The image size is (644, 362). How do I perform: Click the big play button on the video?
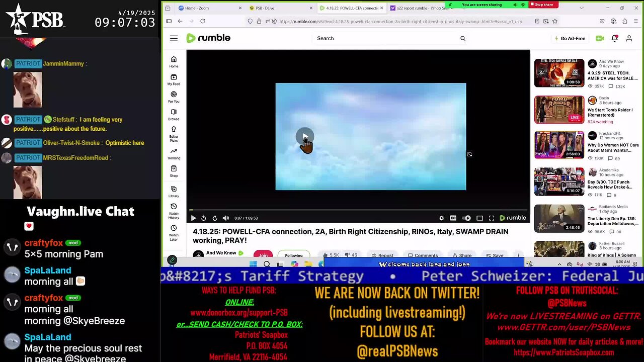tap(305, 137)
